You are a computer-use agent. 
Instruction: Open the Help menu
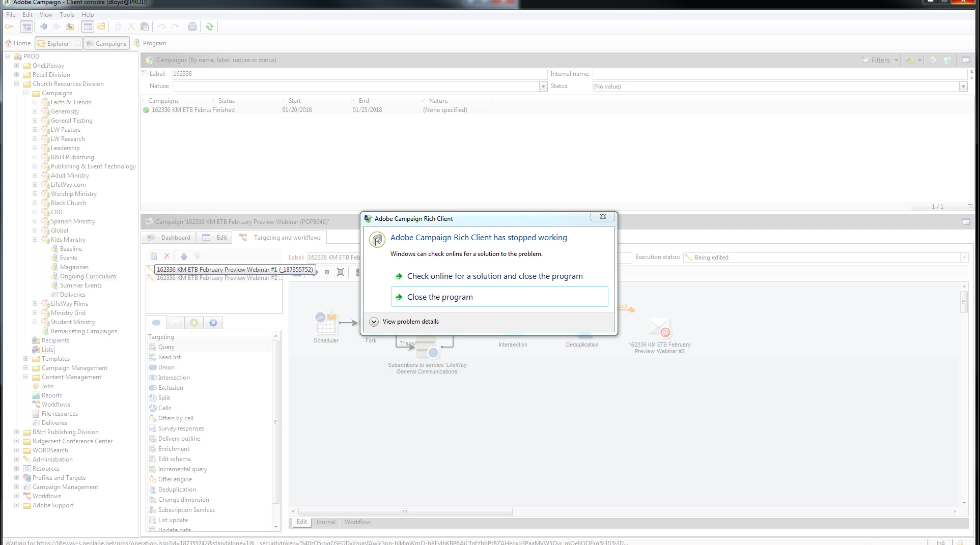coord(88,15)
